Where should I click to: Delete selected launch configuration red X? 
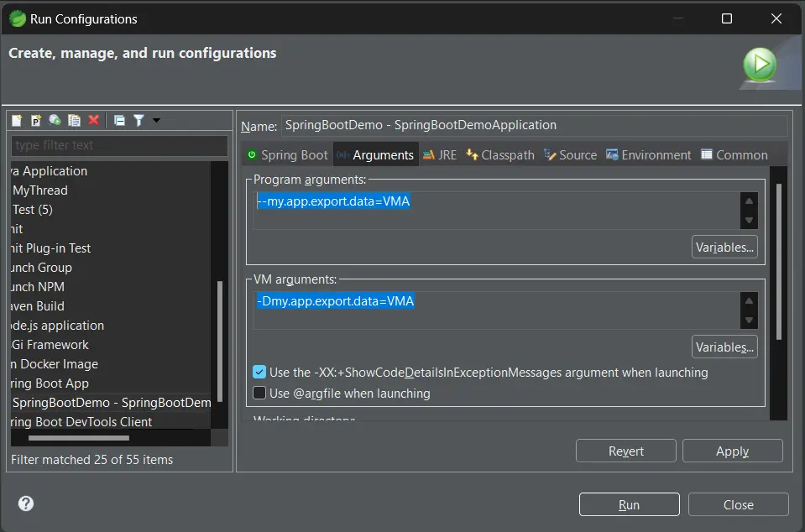point(93,121)
